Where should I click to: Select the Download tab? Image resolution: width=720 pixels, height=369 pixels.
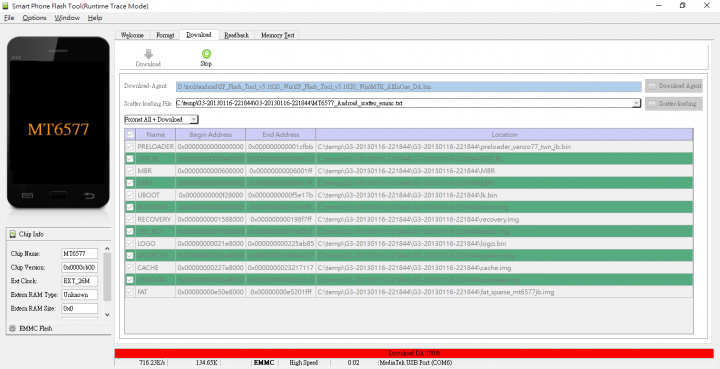[x=199, y=35]
